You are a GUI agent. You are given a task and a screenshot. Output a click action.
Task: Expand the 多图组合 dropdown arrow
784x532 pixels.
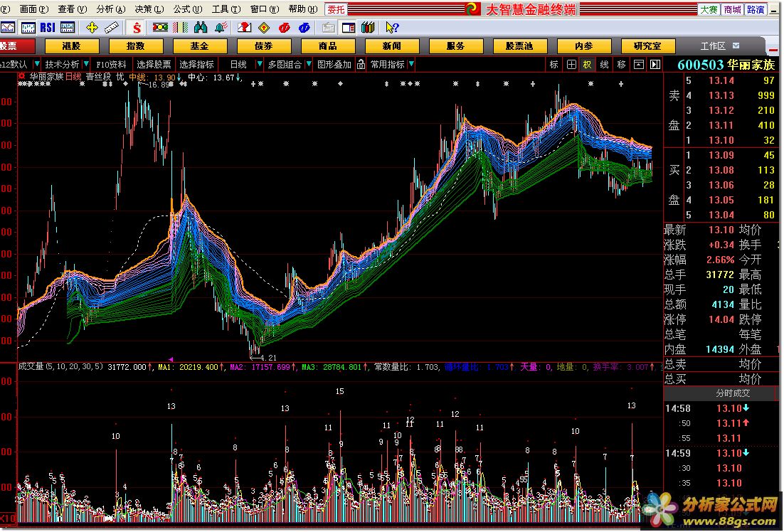click(x=309, y=64)
